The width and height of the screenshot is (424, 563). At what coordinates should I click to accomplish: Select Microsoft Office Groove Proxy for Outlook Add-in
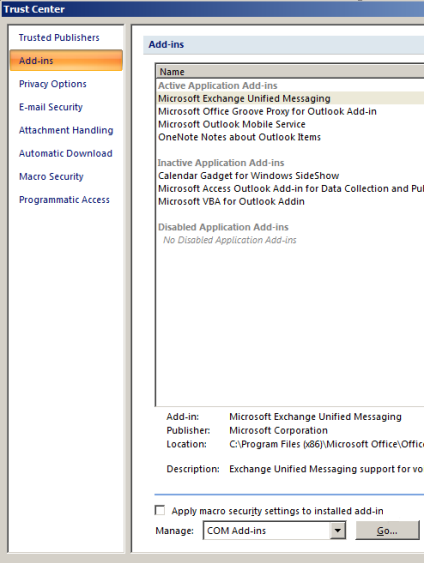[x=291, y=111]
